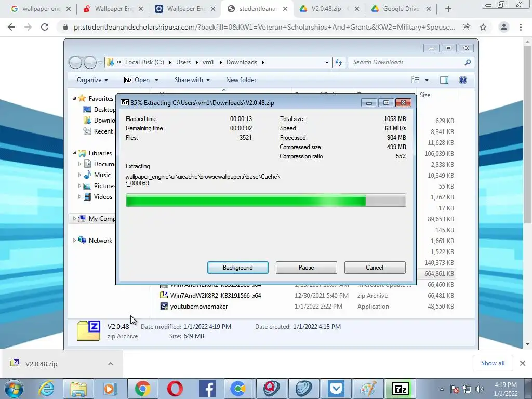Open 7-Zip taskbar icon
Viewport: 532px width, 399px height.
click(x=401, y=389)
